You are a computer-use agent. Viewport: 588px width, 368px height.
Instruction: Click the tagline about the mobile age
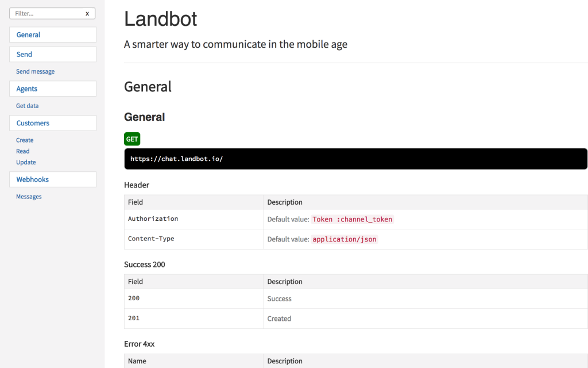click(x=235, y=44)
